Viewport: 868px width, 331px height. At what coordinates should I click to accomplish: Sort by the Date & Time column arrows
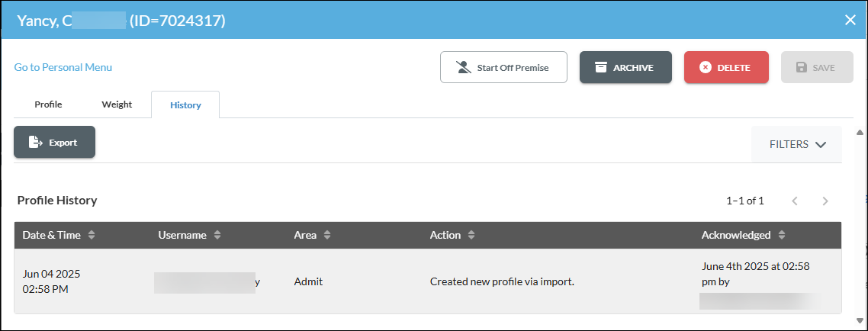tap(92, 235)
